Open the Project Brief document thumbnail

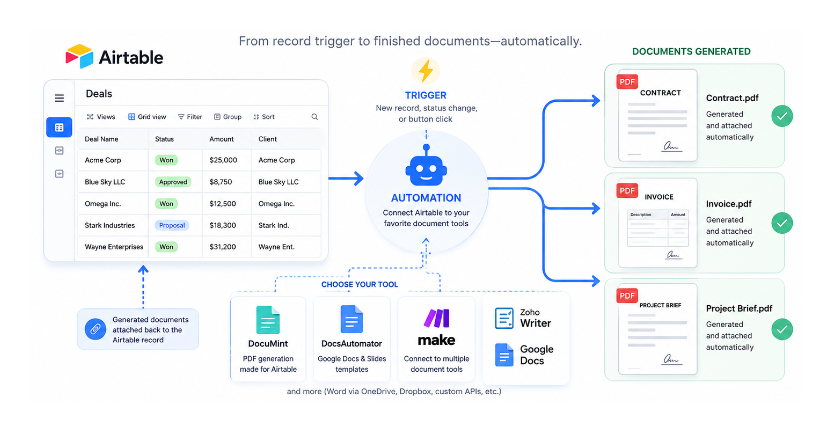point(657,329)
